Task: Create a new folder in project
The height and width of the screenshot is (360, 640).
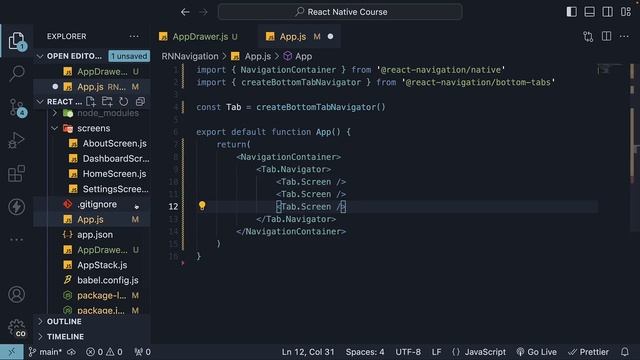Action: 107,101
